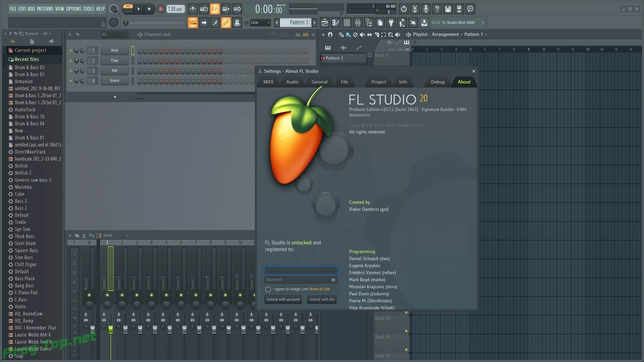
Task: Open the OPTIONS menu
Action: pos(74,9)
